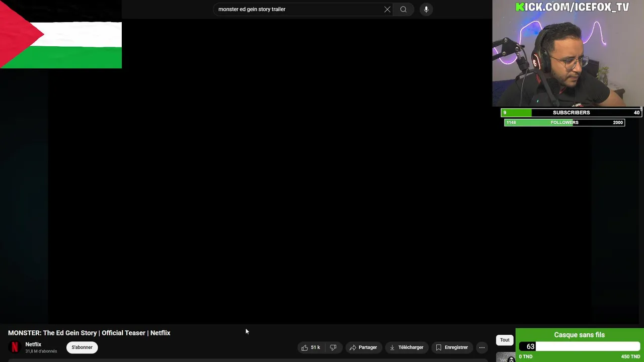Start voice search with microphone icon
Viewport: 644px width, 362px height.
click(x=426, y=9)
